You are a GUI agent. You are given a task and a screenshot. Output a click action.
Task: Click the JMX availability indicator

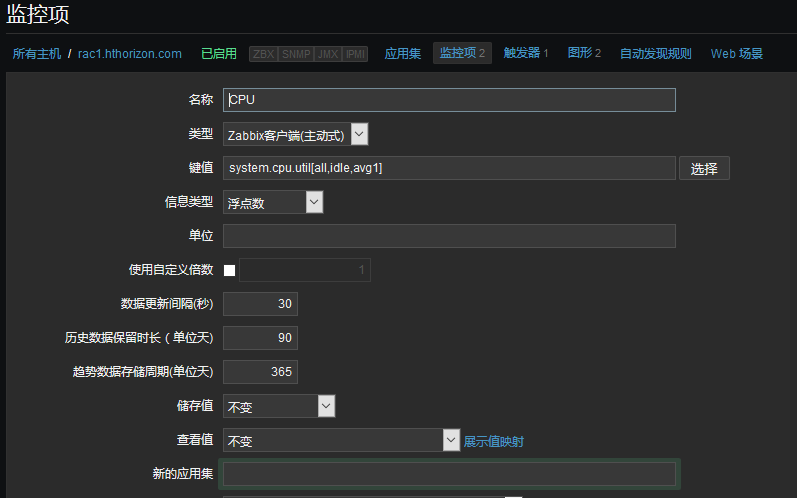(328, 54)
